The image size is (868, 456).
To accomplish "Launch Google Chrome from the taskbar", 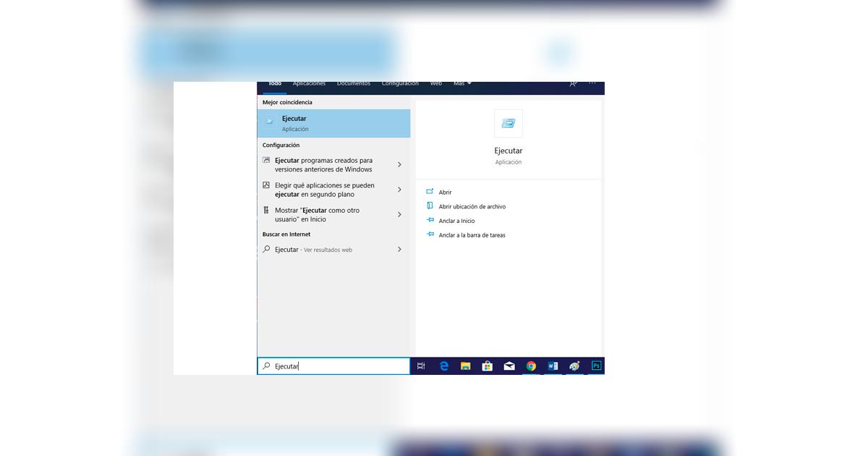I will (531, 366).
